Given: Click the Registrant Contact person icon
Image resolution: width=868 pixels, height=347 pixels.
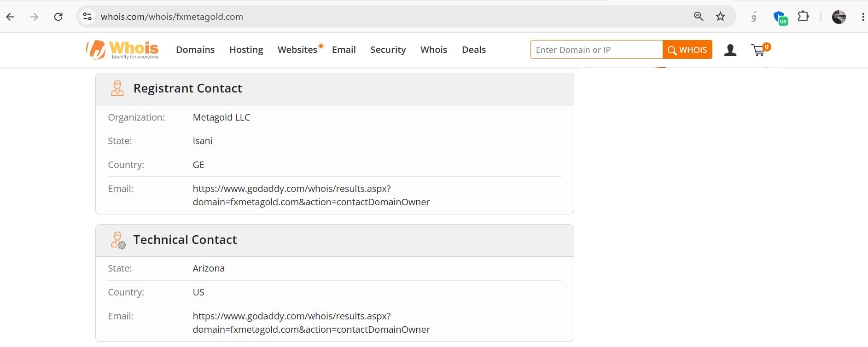Looking at the screenshot, I should 117,88.
